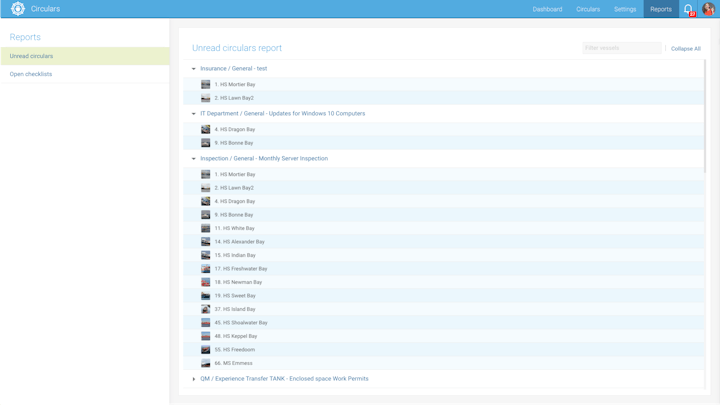
Task: Collapse the Monthly Server Inspection group
Action: coord(194,159)
